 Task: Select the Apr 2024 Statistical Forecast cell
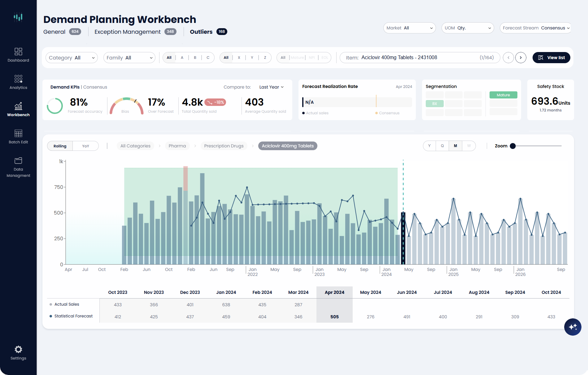tap(334, 317)
